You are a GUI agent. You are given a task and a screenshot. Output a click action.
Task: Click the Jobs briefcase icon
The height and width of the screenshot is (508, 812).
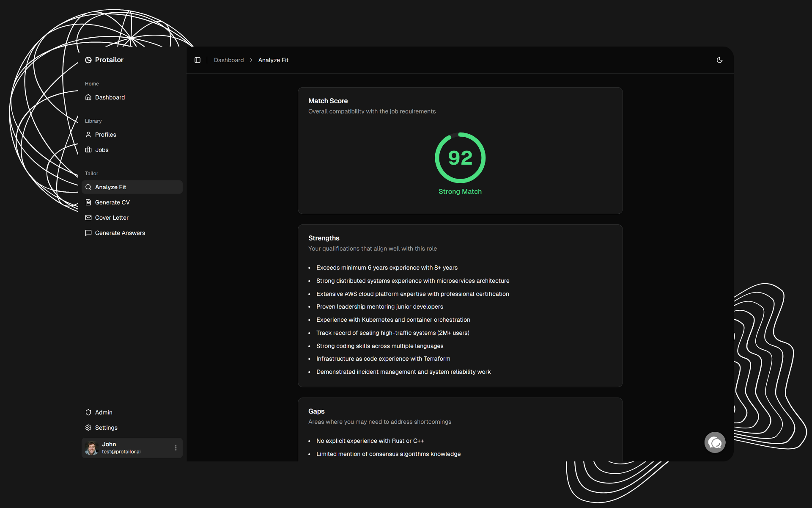coord(88,149)
